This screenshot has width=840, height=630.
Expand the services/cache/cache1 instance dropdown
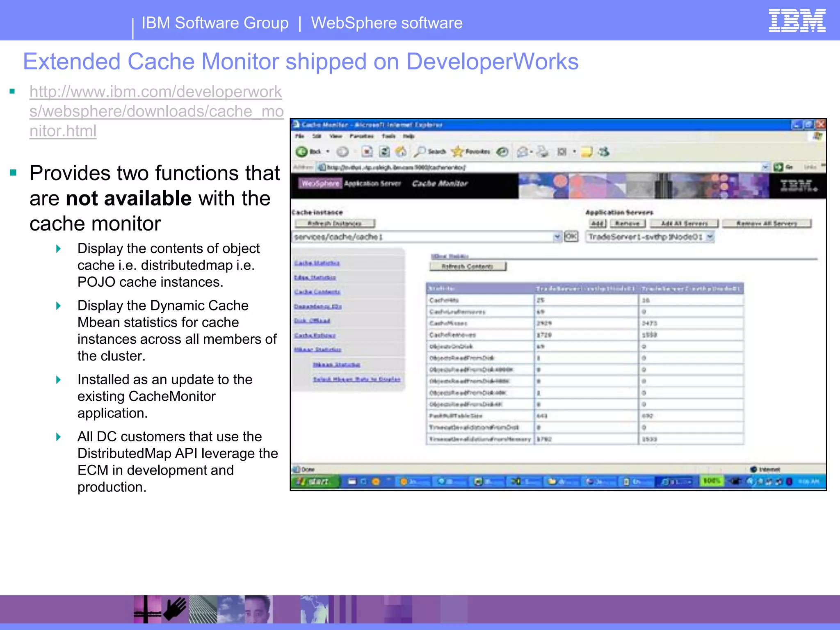557,237
